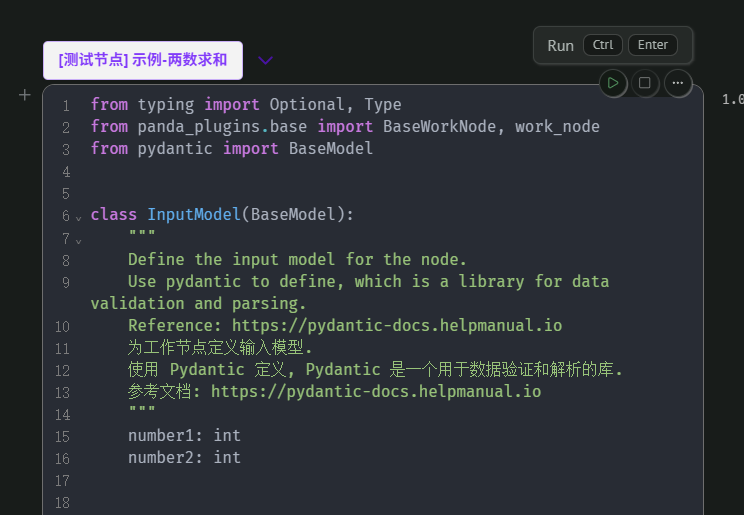Click line number 18 in the gutter
Image resolution: width=744 pixels, height=515 pixels.
(62, 502)
